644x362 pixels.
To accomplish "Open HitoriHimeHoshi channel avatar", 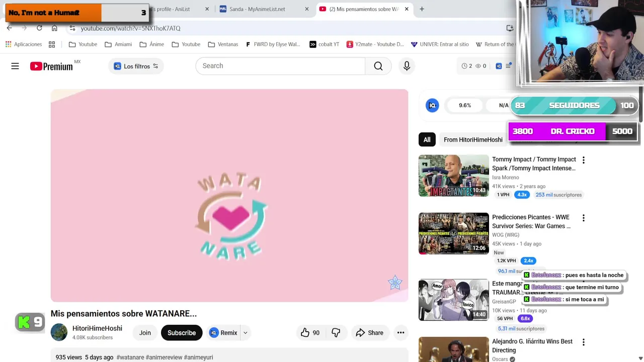I will coord(59,332).
